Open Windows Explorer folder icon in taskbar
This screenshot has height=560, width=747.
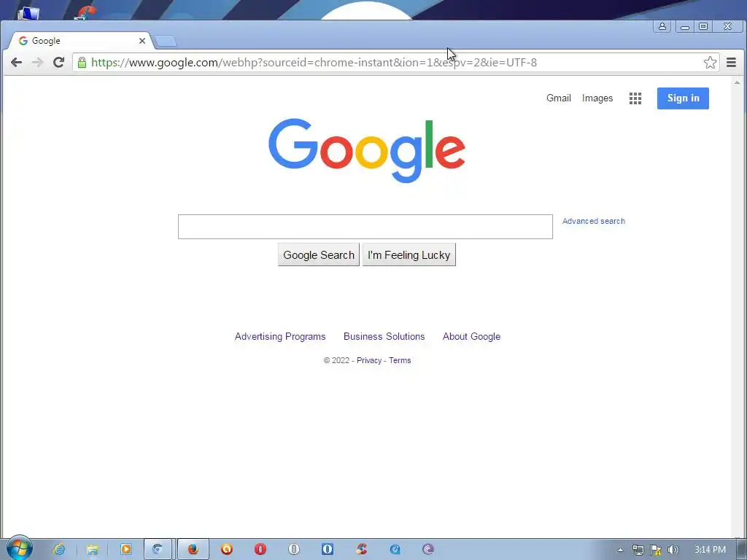[93, 550]
